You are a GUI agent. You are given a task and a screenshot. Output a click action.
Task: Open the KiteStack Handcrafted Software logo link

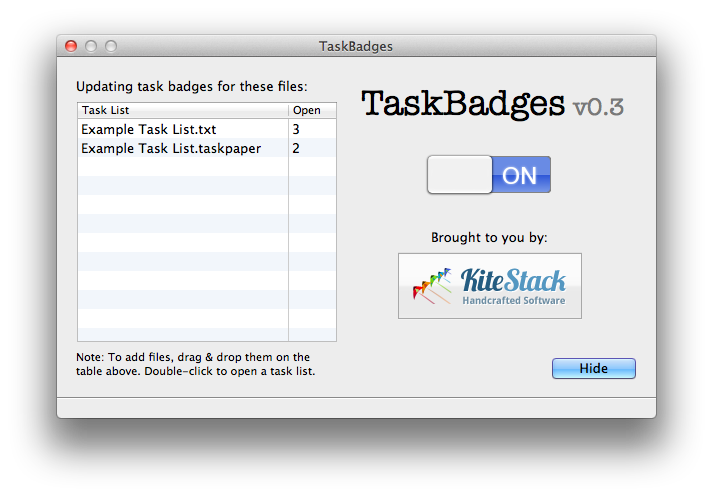[490, 286]
